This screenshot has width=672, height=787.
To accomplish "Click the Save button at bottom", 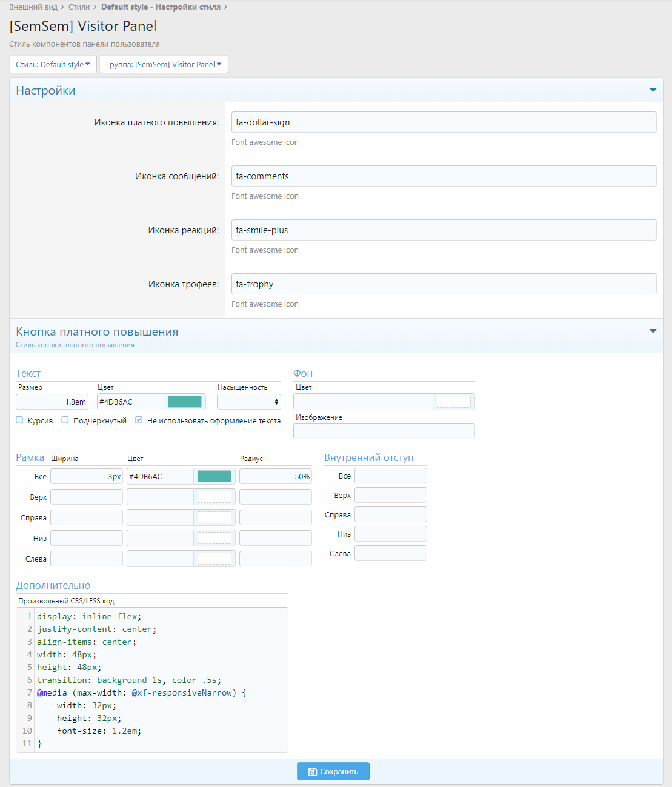I will coord(333,771).
